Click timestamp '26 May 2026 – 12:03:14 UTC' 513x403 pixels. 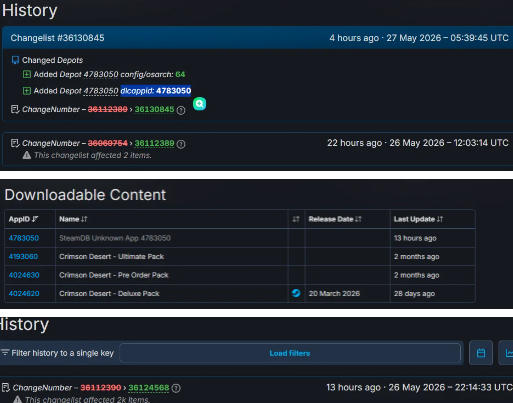pyautogui.click(x=449, y=143)
